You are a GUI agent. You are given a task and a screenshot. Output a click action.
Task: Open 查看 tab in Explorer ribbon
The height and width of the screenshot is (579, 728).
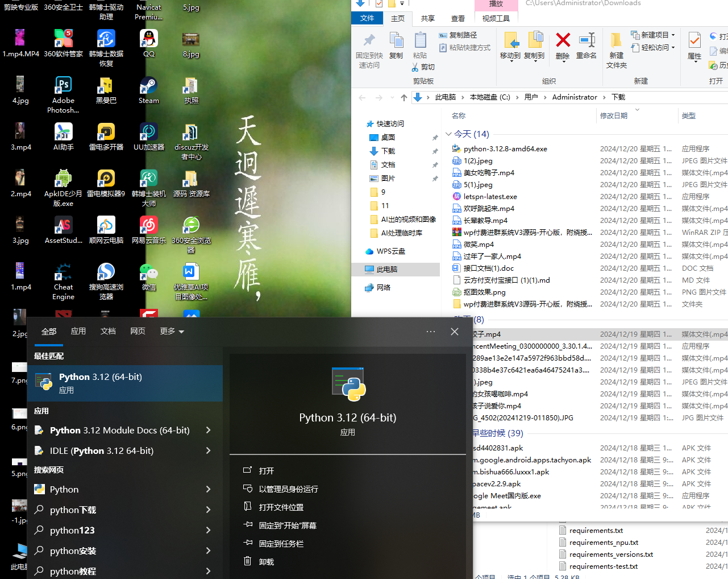[x=458, y=18]
